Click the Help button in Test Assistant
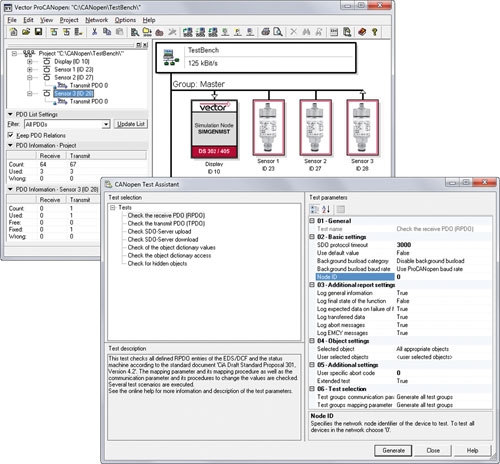Image resolution: width=500 pixels, height=464 pixels. click(472, 450)
